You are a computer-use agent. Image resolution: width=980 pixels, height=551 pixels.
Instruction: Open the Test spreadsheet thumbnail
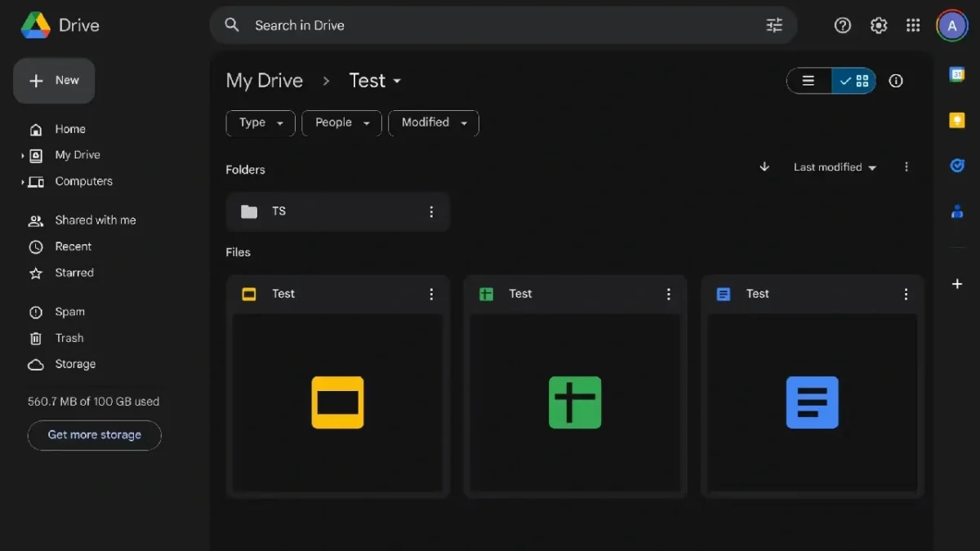[575, 402]
